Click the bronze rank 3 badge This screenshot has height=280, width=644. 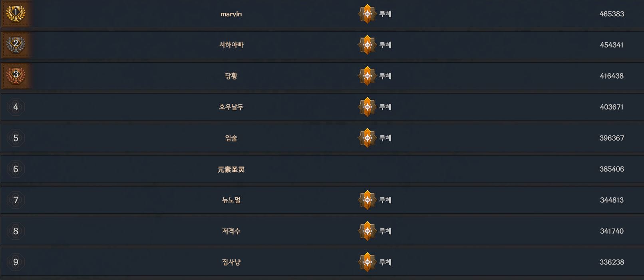(16, 75)
